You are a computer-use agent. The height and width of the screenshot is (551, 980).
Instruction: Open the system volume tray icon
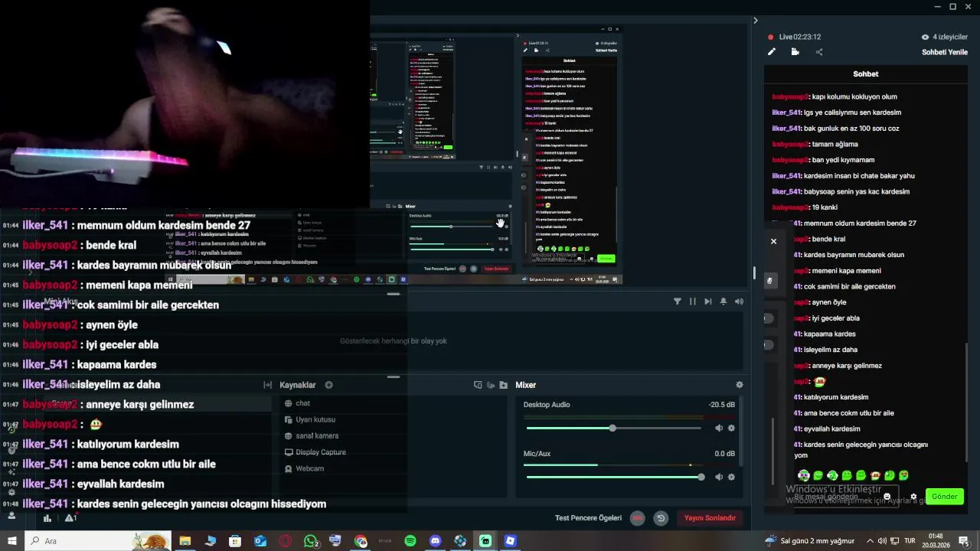coord(883,541)
